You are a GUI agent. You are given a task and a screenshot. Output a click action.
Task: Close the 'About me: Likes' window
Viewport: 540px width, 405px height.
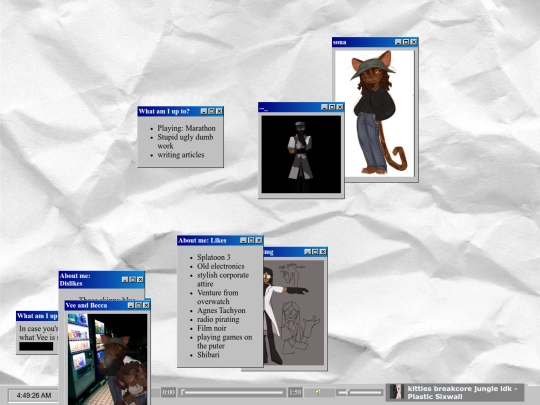pos(259,240)
